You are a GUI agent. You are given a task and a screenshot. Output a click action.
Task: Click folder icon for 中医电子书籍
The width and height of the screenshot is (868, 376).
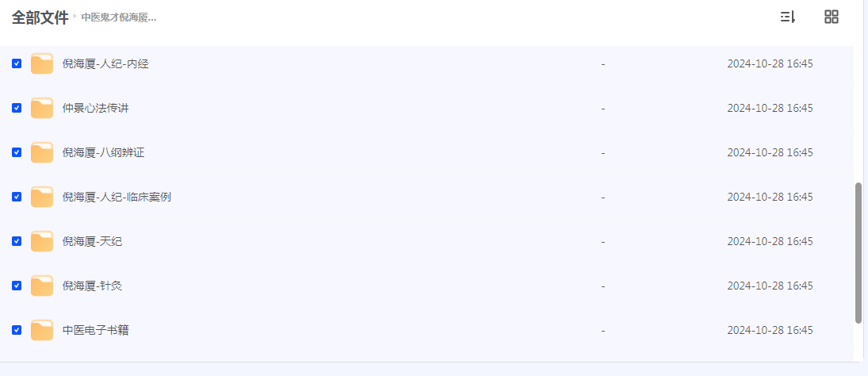42,330
